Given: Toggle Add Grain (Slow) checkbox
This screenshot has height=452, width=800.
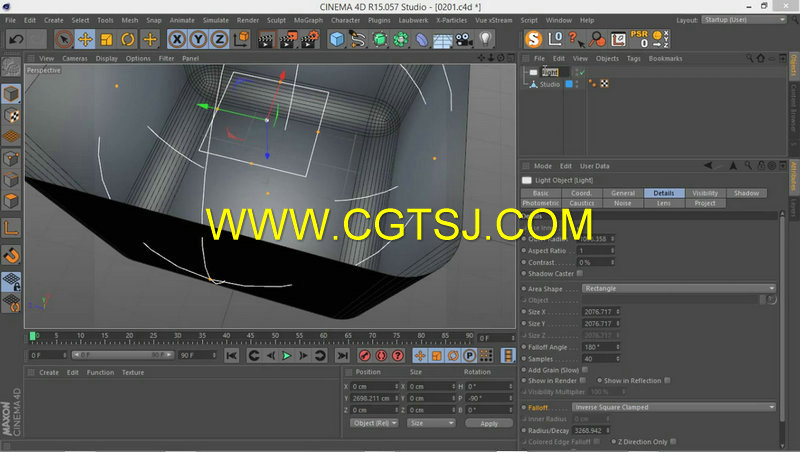Looking at the screenshot, I should [585, 370].
